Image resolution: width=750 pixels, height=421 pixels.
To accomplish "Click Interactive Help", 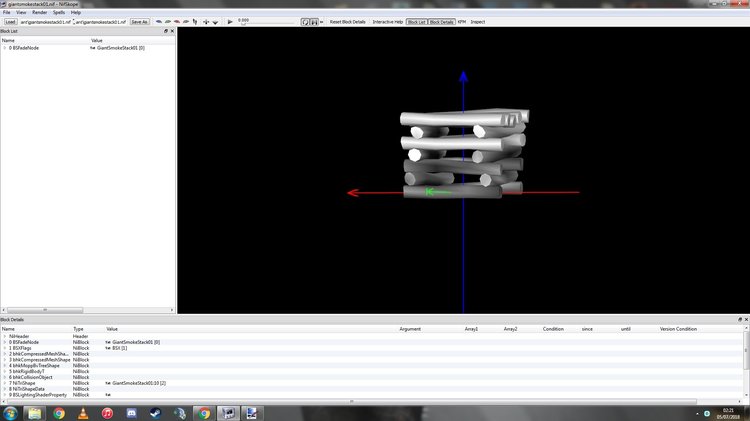I will pyautogui.click(x=387, y=22).
